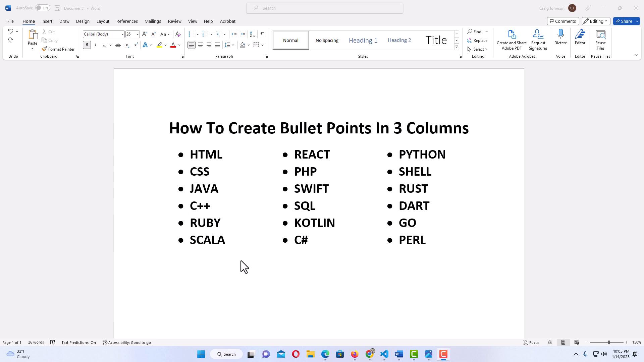Open the font name dropdown

[x=122, y=34]
